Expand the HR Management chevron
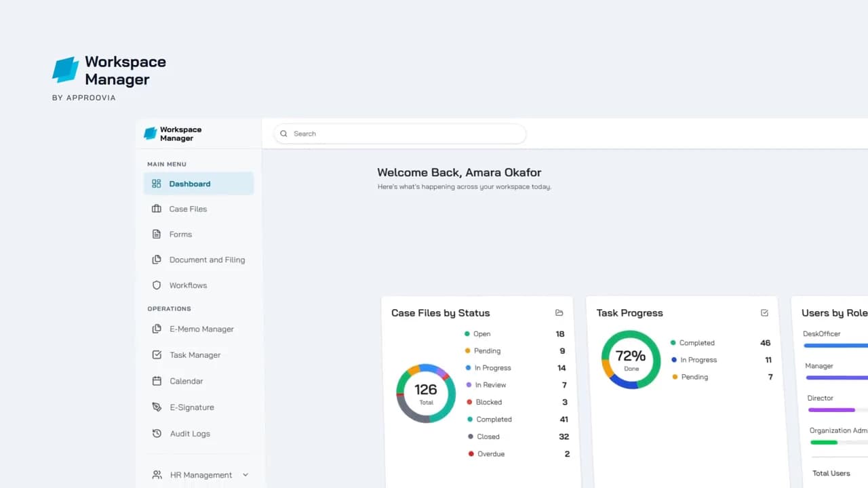 coord(245,475)
